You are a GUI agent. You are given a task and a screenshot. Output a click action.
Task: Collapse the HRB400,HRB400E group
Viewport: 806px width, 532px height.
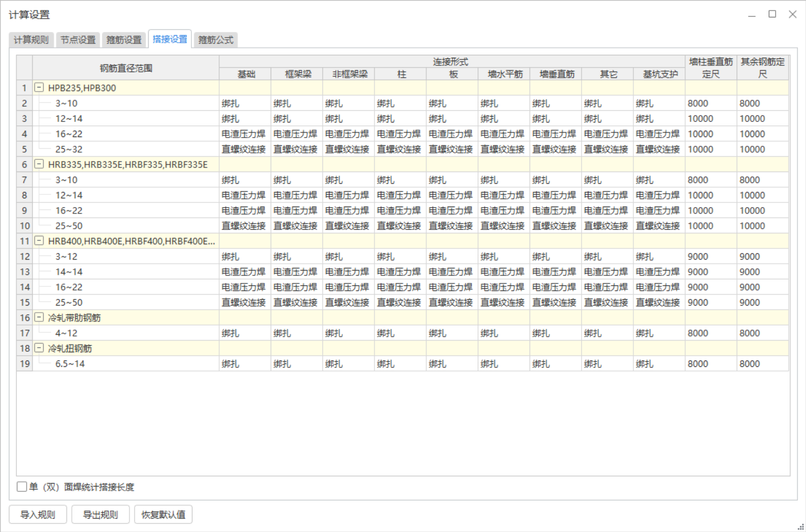click(x=39, y=240)
